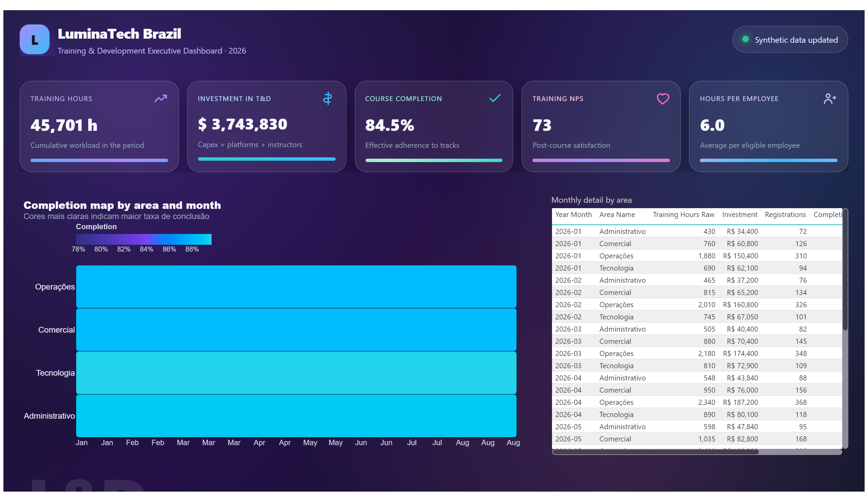The height and width of the screenshot is (495, 868).
Task: Sort table by Area Name column header
Action: pyautogui.click(x=617, y=215)
